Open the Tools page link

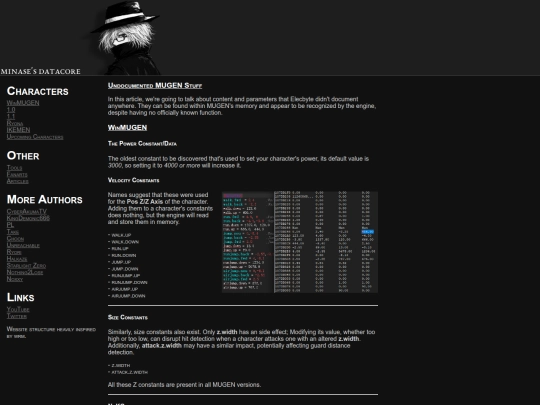click(x=14, y=168)
